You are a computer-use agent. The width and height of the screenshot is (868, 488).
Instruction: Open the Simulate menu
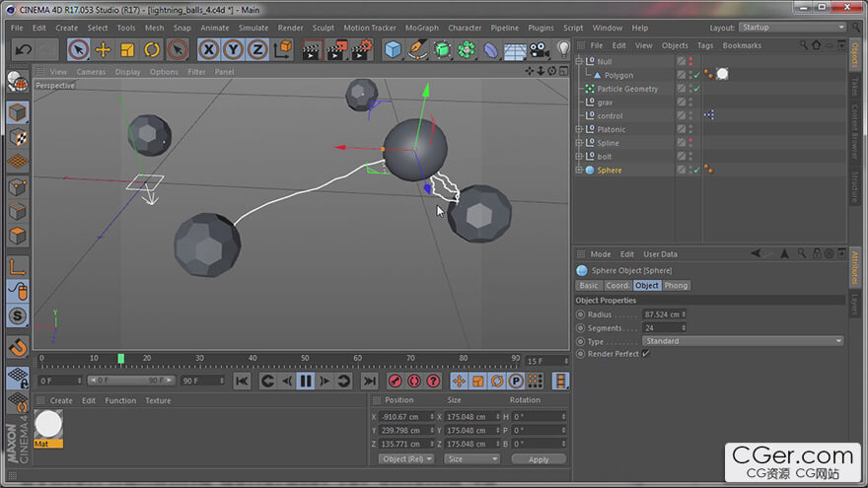pyautogui.click(x=253, y=28)
